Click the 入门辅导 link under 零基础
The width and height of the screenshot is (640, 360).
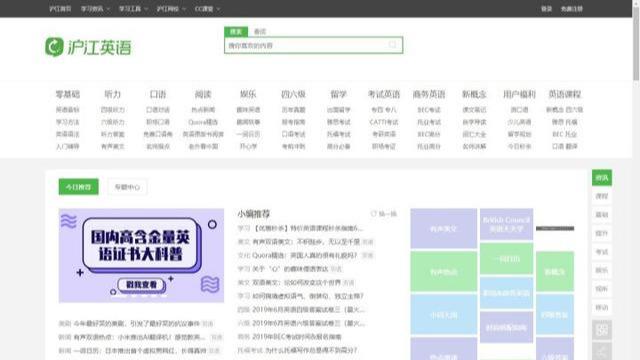pyautogui.click(x=67, y=146)
